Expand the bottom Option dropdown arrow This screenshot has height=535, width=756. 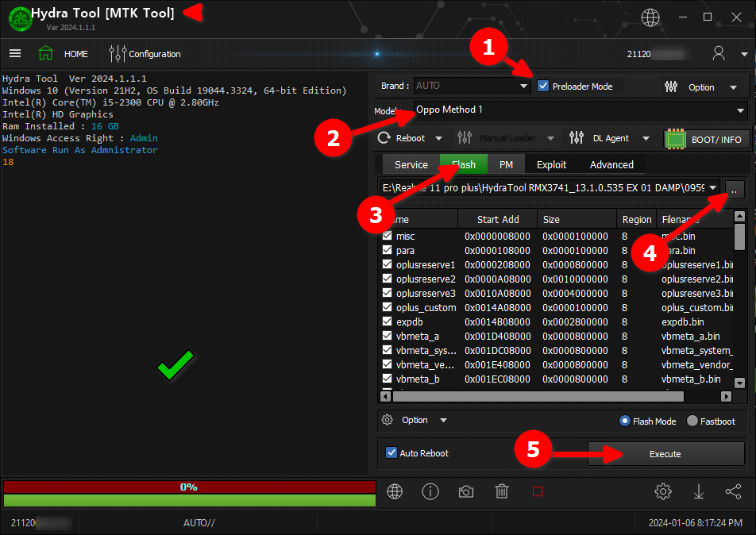click(443, 420)
